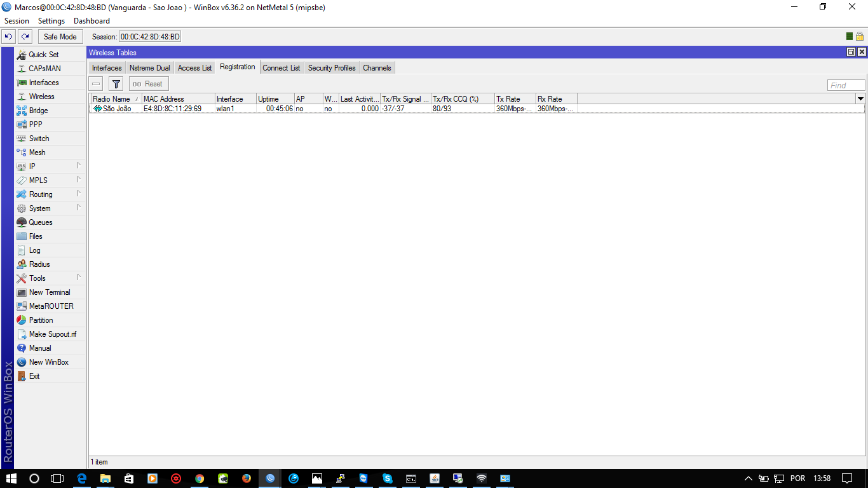The width and height of the screenshot is (868, 488).
Task: Click the Find search field
Action: click(x=846, y=85)
